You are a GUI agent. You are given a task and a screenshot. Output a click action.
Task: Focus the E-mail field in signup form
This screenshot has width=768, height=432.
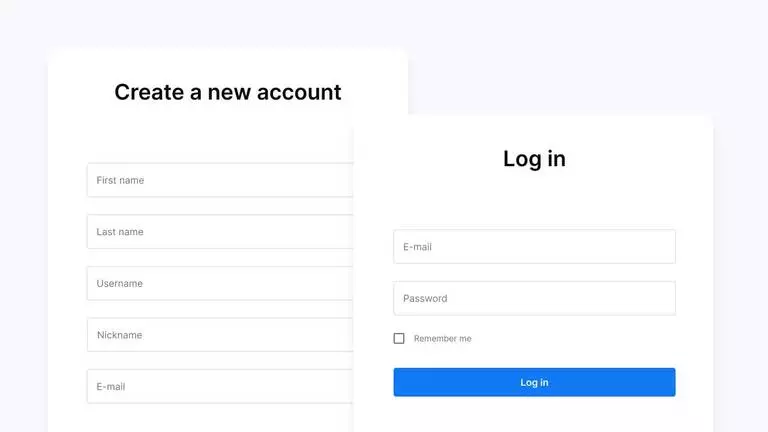(220, 387)
